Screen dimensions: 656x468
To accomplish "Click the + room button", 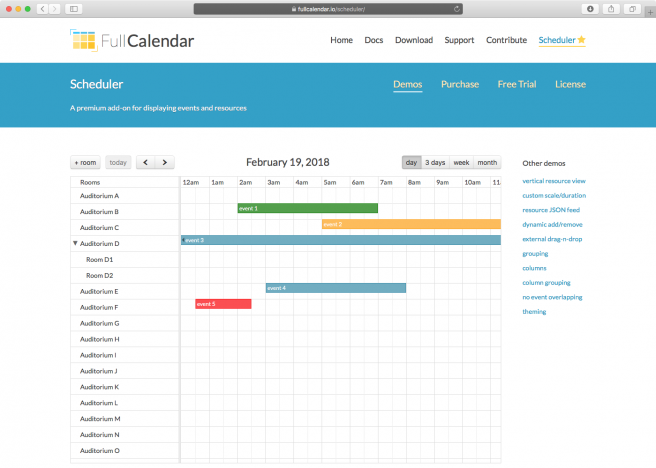I will 85,162.
